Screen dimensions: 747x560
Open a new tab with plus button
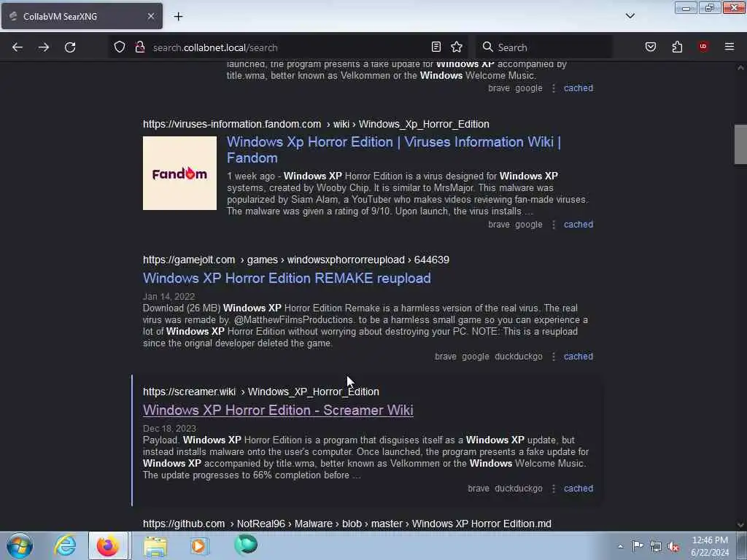tap(178, 16)
